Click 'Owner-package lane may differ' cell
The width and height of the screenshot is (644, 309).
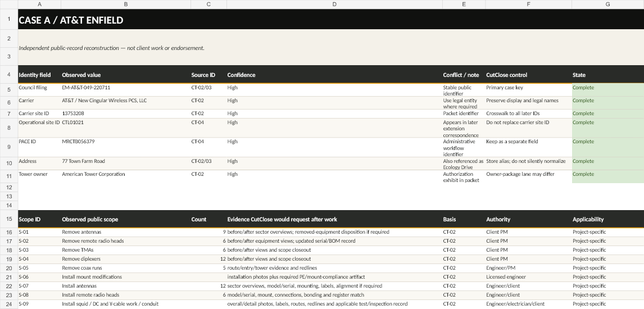tap(528, 176)
